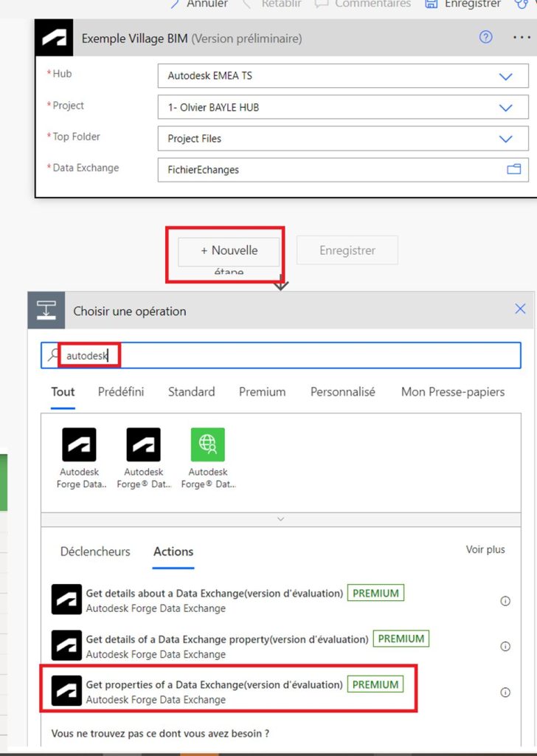Click the Exemple Village BIM card title
The height and width of the screenshot is (756, 537).
(192, 38)
